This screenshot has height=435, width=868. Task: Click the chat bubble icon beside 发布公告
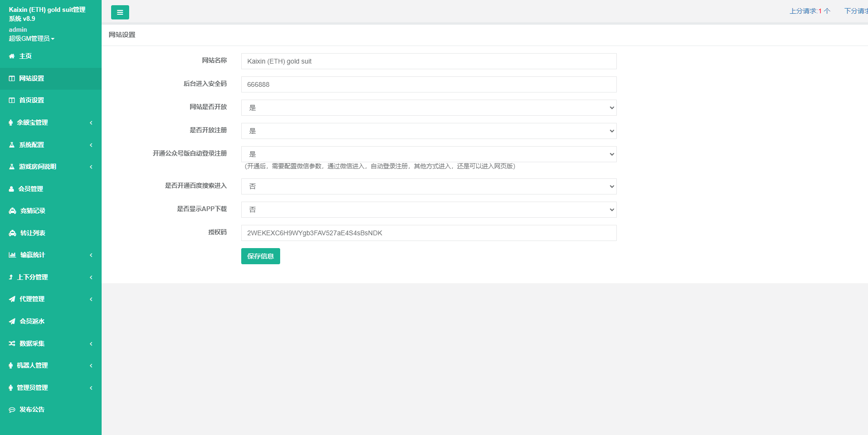click(12, 410)
